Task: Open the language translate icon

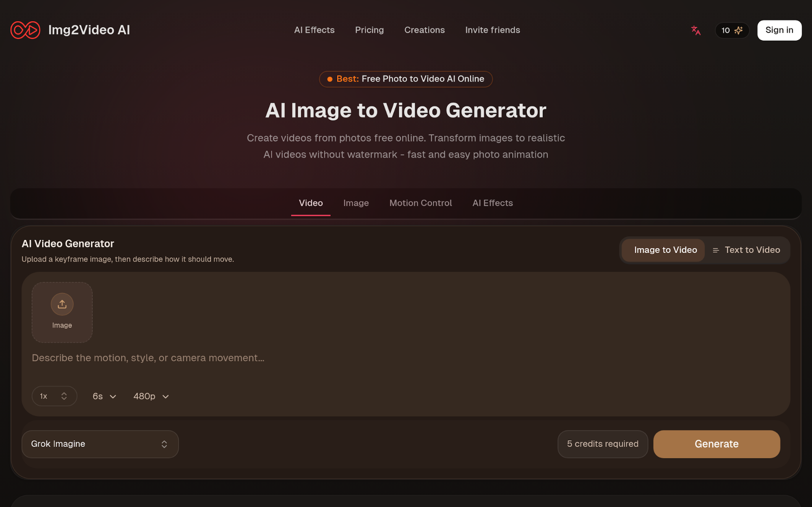Action: [x=695, y=30]
